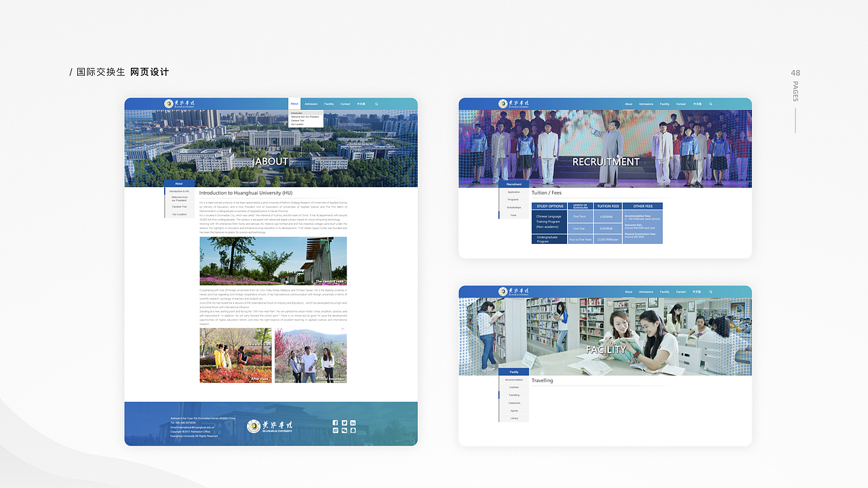Open Programs in the Recruitment sidebar

click(x=514, y=199)
